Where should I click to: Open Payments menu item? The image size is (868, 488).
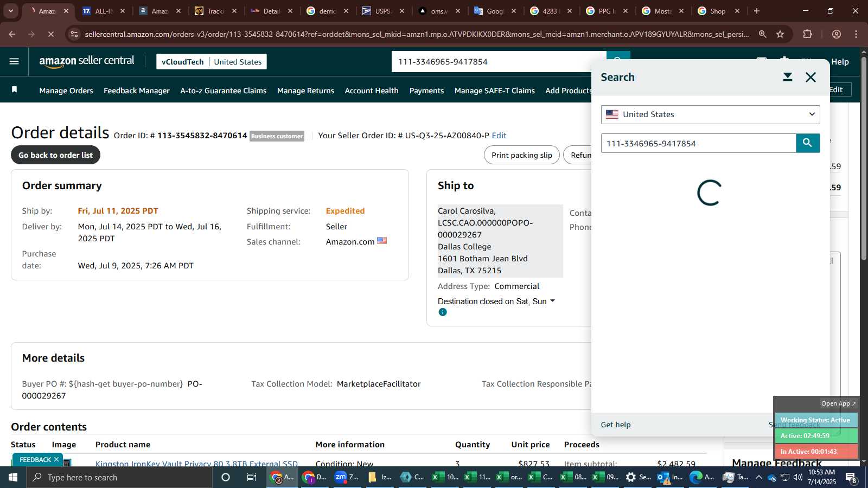(426, 91)
